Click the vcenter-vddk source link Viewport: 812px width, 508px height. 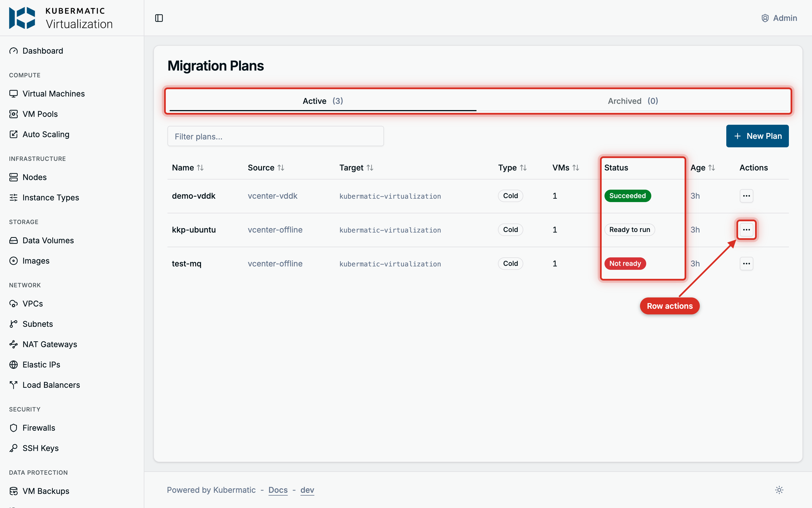pyautogui.click(x=272, y=196)
